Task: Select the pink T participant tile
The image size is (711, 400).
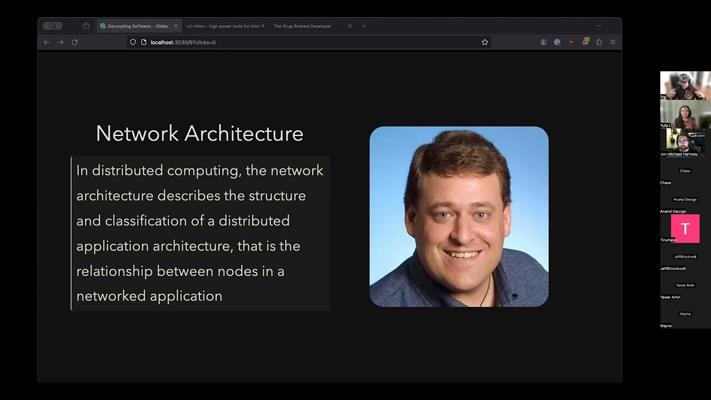Action: pos(685,229)
